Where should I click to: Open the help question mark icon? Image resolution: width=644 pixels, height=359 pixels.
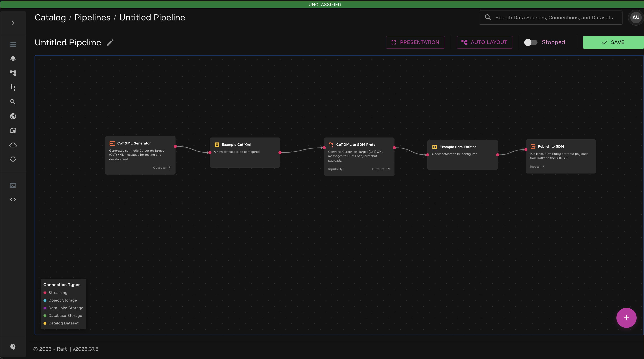(13, 346)
